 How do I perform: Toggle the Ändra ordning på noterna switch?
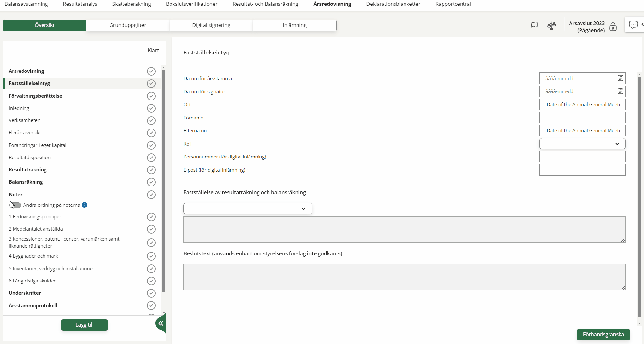[x=15, y=205]
